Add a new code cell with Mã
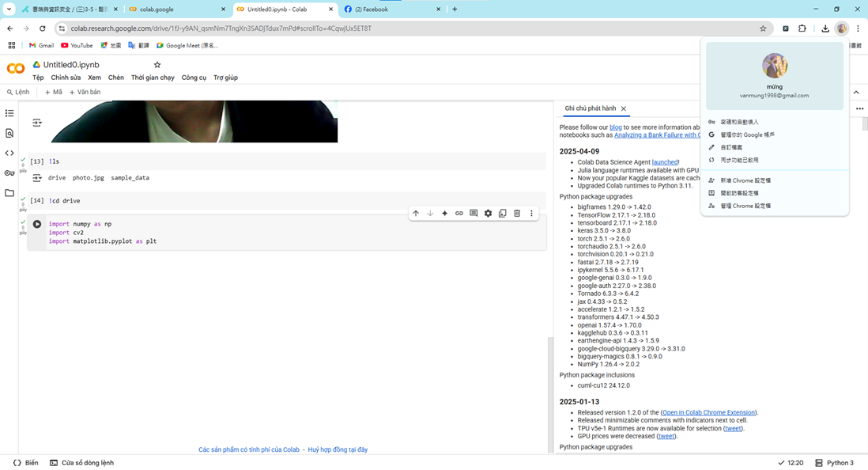Screen dimensions: 868x470 point(54,93)
